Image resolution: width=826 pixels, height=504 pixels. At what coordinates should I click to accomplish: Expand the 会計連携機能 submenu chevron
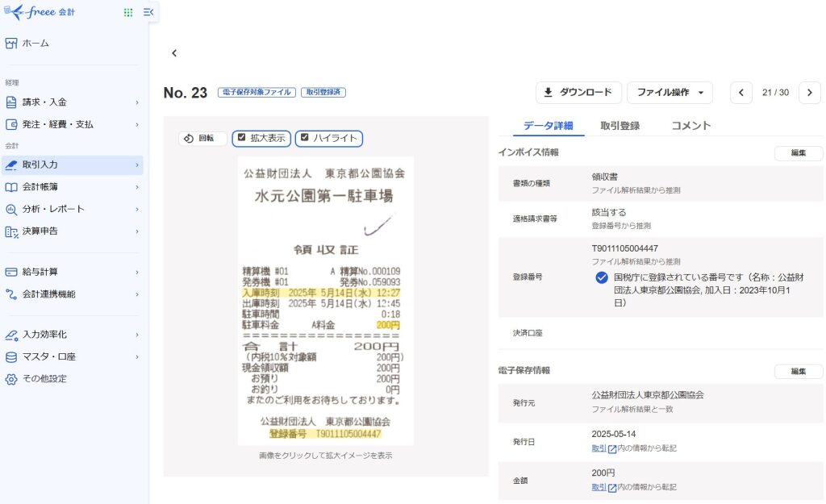coord(137,294)
